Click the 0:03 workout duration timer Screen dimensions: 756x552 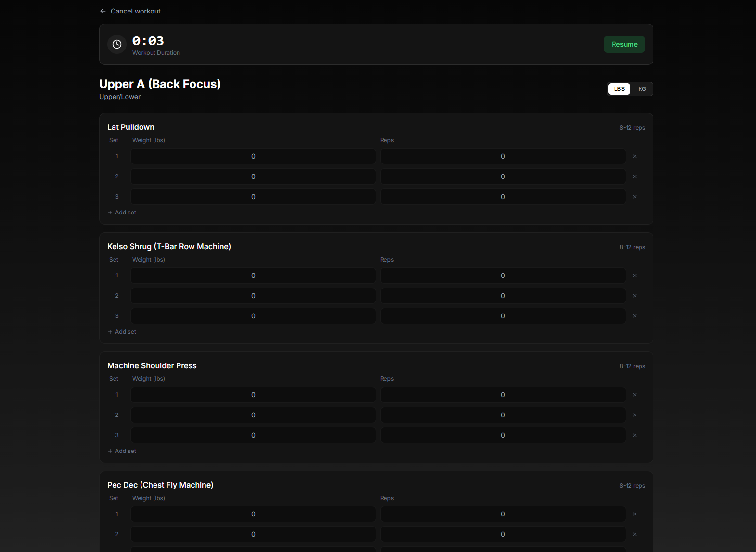tap(148, 41)
